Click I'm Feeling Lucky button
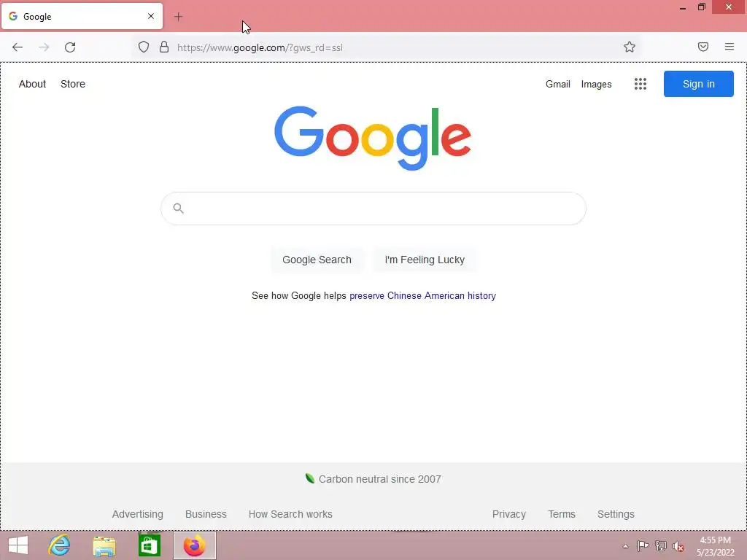 pyautogui.click(x=425, y=260)
